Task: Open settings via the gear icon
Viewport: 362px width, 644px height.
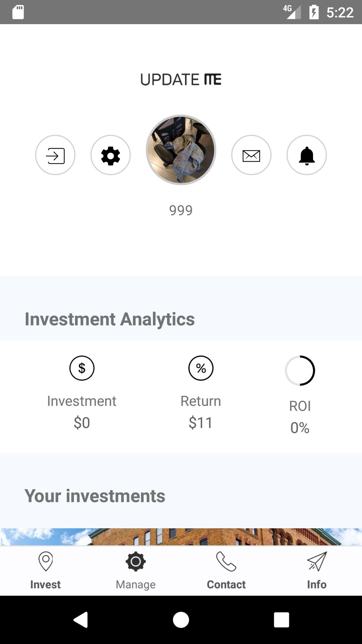Action: point(111,155)
